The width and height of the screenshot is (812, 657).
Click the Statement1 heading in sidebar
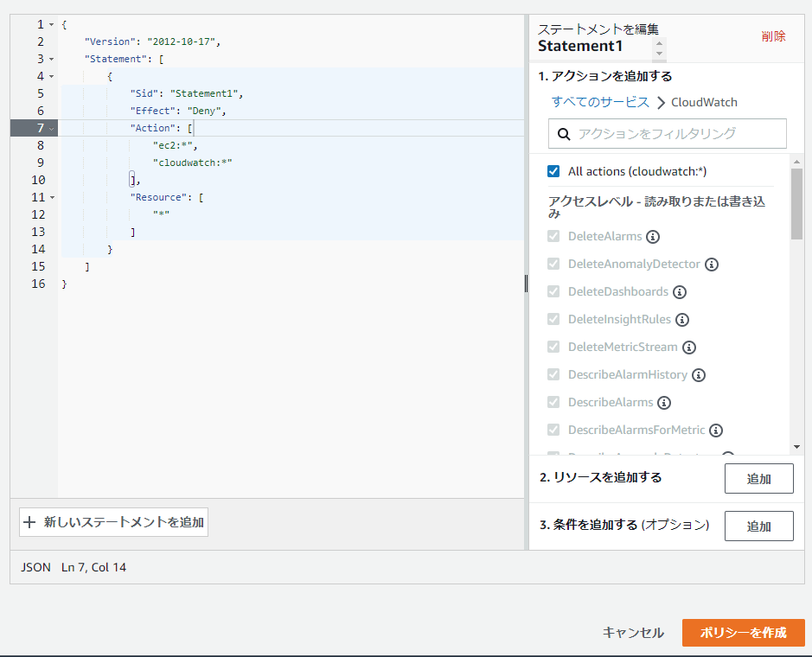point(580,46)
